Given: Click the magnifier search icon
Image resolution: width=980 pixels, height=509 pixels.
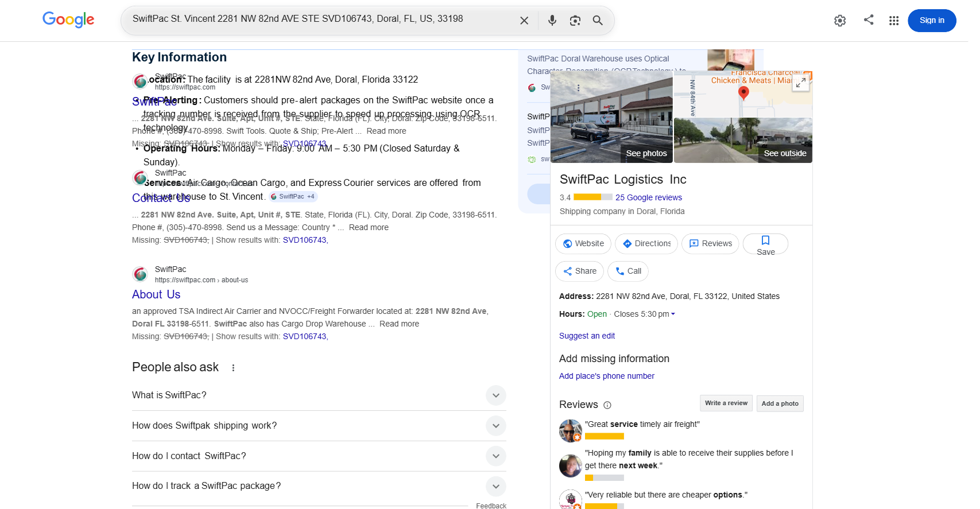Looking at the screenshot, I should (598, 21).
